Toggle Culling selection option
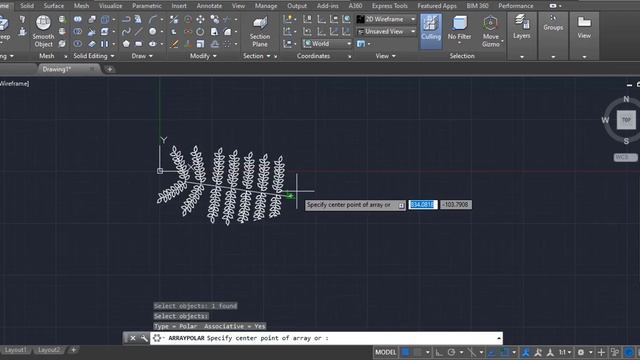640x360 pixels. pos(431,31)
